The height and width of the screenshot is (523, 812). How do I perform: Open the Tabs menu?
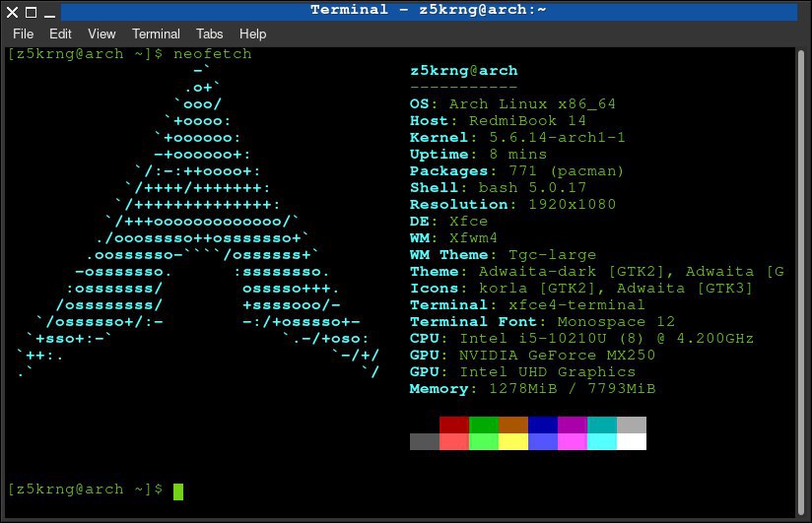point(209,34)
